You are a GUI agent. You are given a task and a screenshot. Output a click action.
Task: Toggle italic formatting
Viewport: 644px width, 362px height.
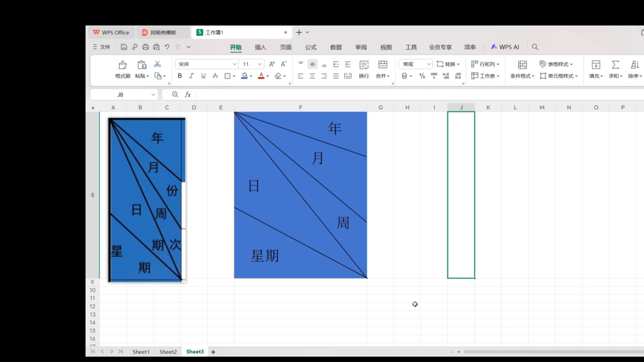(x=191, y=76)
